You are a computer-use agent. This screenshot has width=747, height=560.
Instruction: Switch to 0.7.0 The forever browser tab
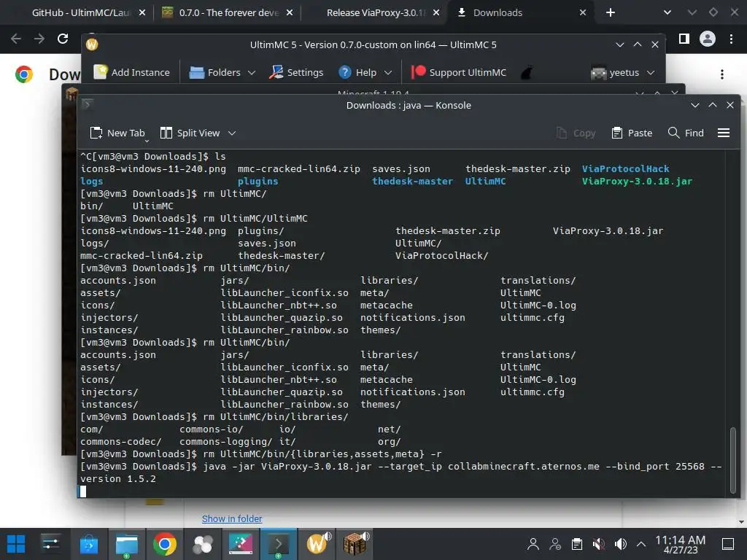point(228,13)
